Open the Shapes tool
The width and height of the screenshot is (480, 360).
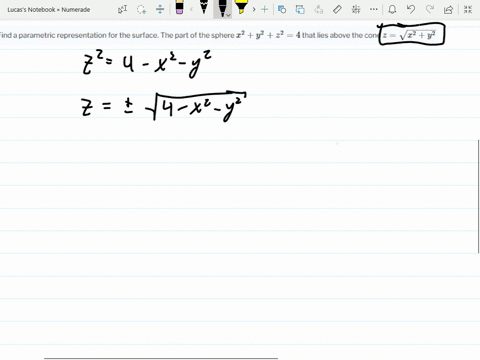[282, 9]
